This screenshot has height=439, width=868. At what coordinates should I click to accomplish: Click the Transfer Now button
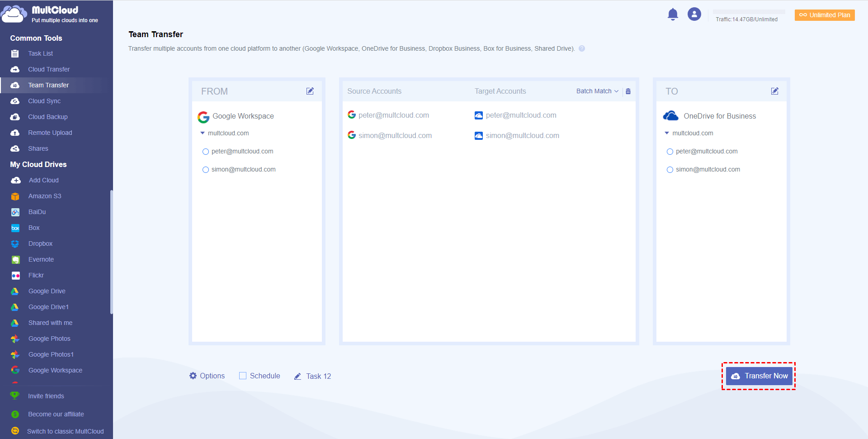[759, 376]
